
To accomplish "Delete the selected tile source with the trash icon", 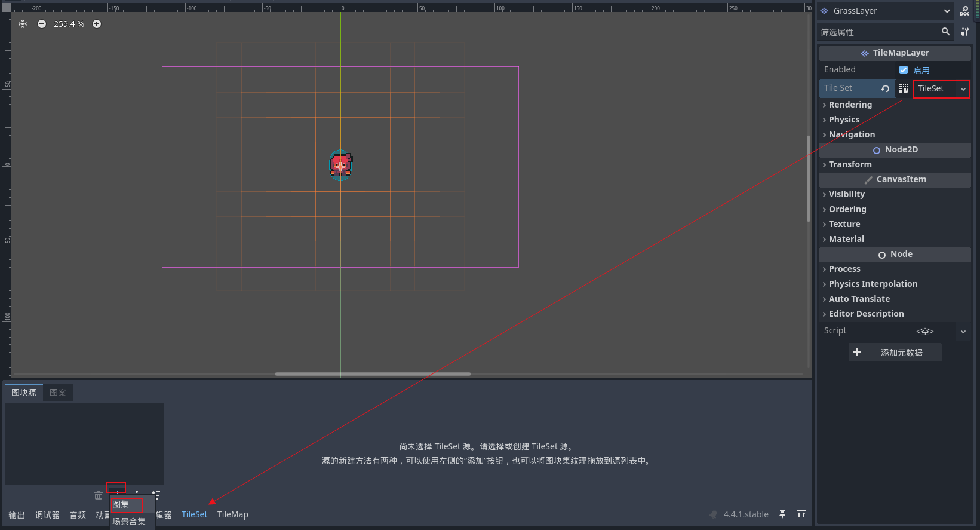I will (x=99, y=495).
